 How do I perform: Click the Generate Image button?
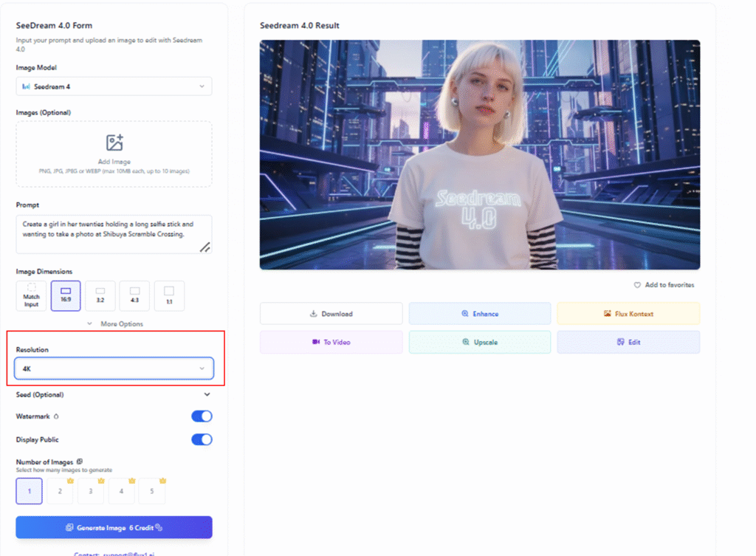pos(114,527)
